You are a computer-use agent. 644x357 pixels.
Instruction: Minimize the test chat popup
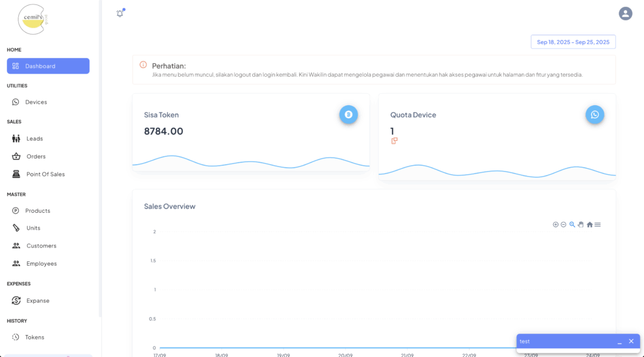coord(619,341)
